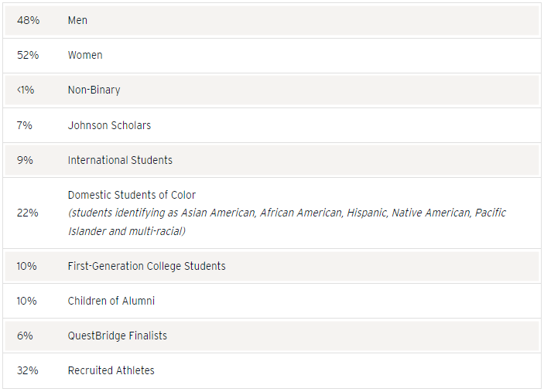544x392 pixels.
Task: Click the 9% International Students value
Action: pos(25,160)
